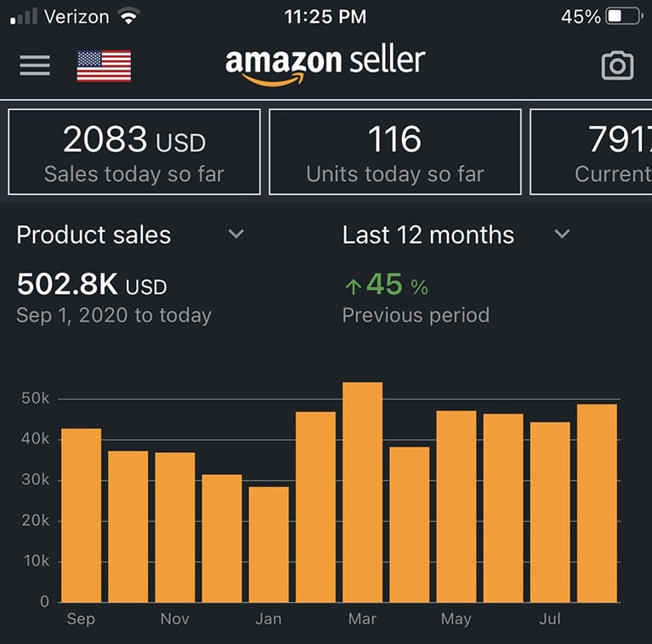Open the partially visible 7917 Current card
This screenshot has height=644, width=652.
pos(595,152)
